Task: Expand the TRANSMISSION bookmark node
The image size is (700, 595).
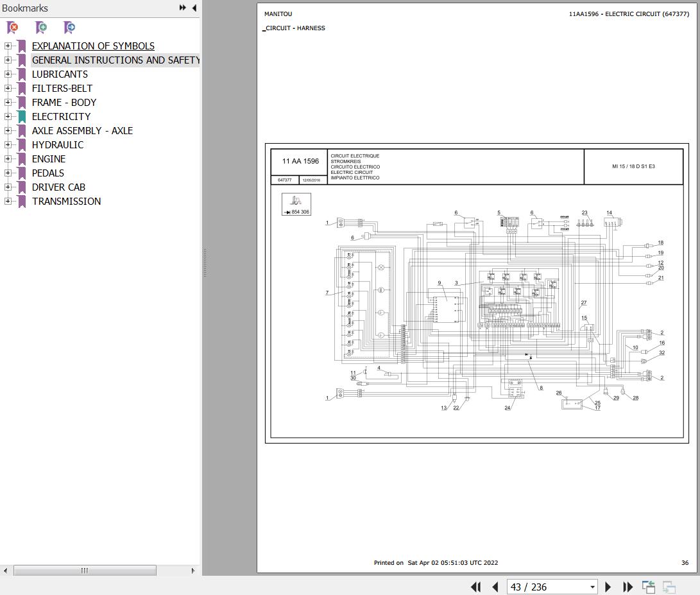Action: click(8, 202)
